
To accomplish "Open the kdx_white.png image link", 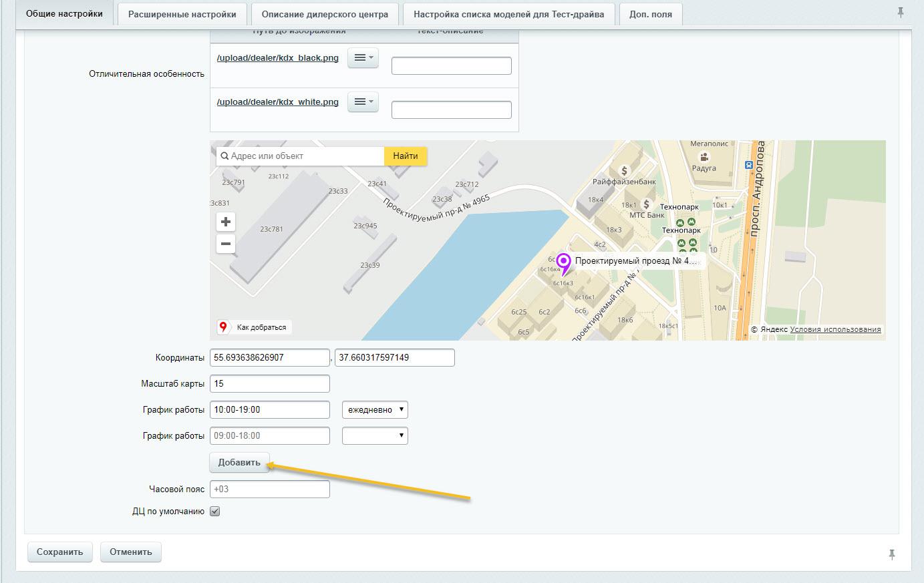I will [x=278, y=102].
